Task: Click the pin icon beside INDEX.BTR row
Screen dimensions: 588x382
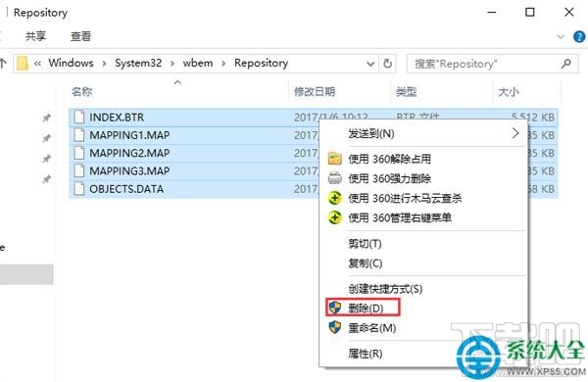Action: click(46, 119)
